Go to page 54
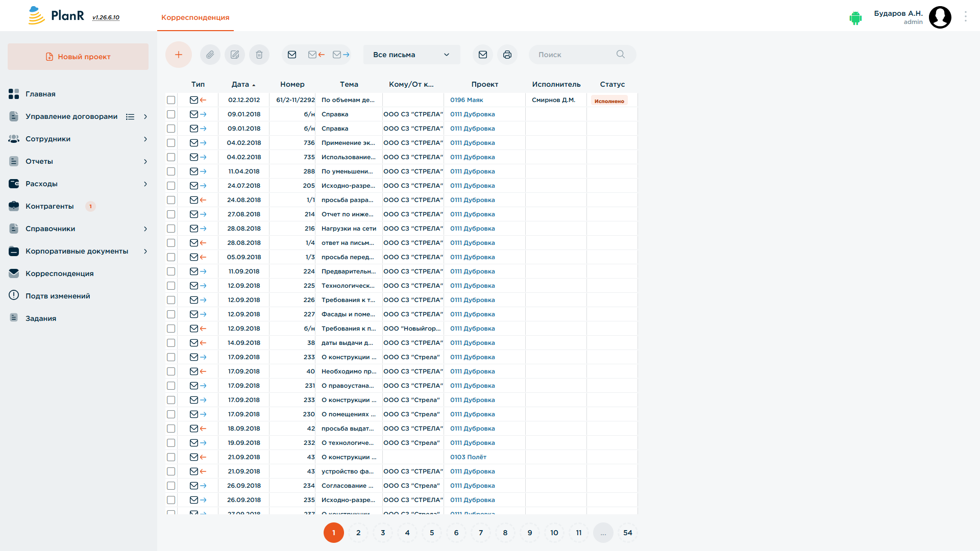 tap(628, 533)
